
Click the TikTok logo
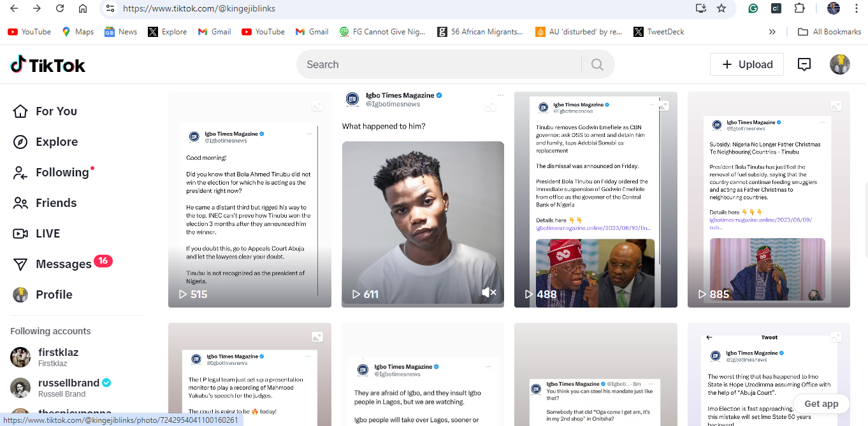(x=48, y=64)
